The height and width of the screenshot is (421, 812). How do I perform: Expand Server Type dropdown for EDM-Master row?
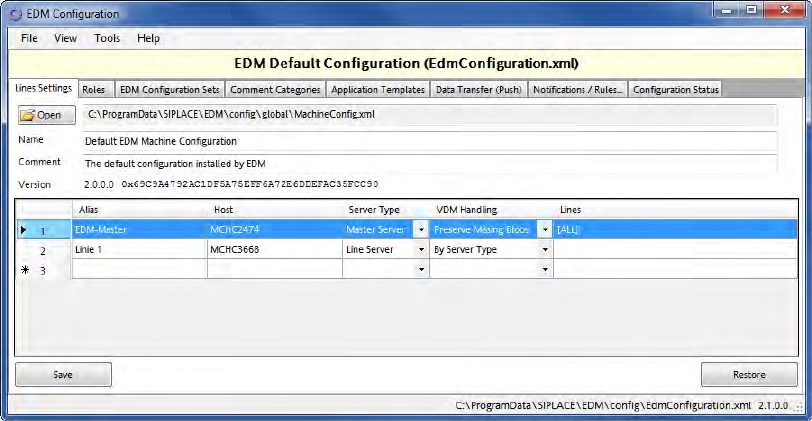coord(421,229)
